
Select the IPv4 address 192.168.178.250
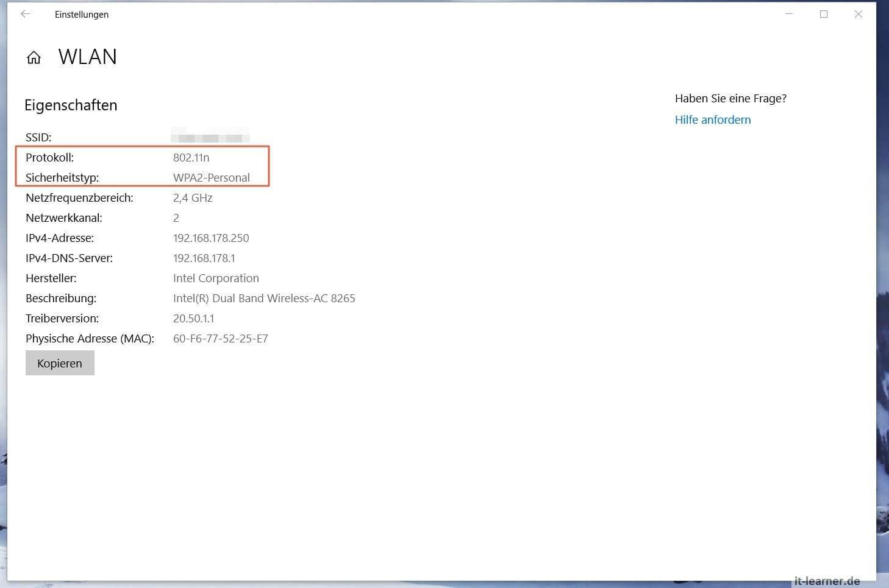[211, 238]
